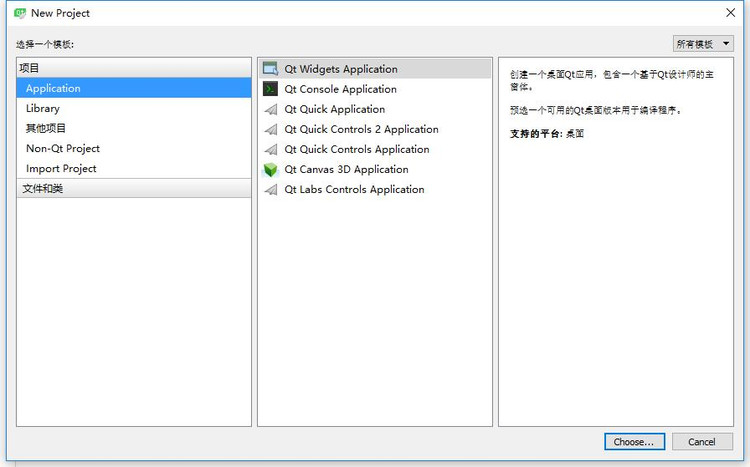Select the Non-Qt Project category
Screen dimensions: 750x467
pyautogui.click(x=134, y=148)
